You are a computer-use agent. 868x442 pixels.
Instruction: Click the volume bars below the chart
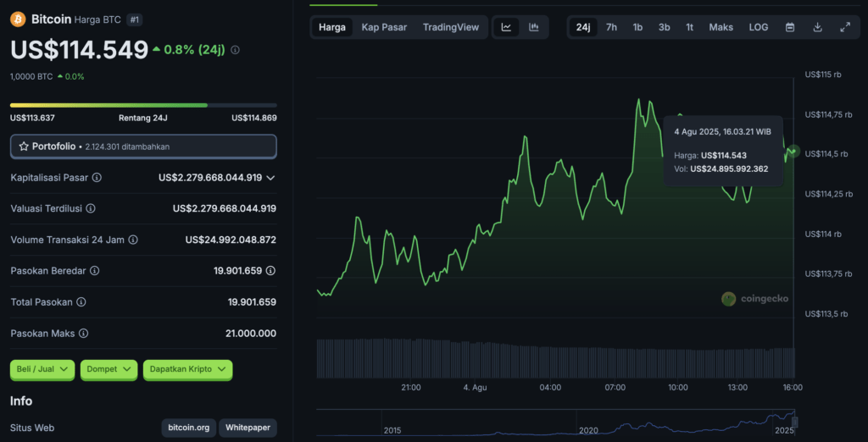coord(555,358)
